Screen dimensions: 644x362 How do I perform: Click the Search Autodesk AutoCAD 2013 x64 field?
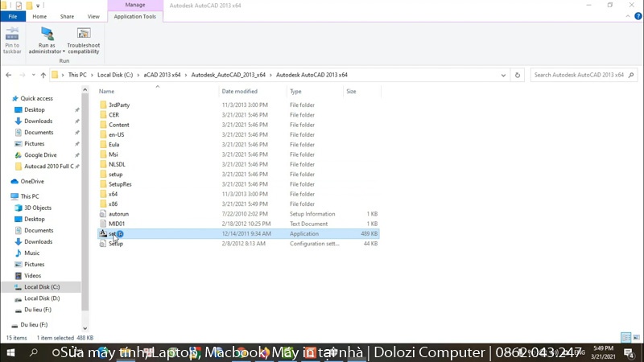(583, 75)
